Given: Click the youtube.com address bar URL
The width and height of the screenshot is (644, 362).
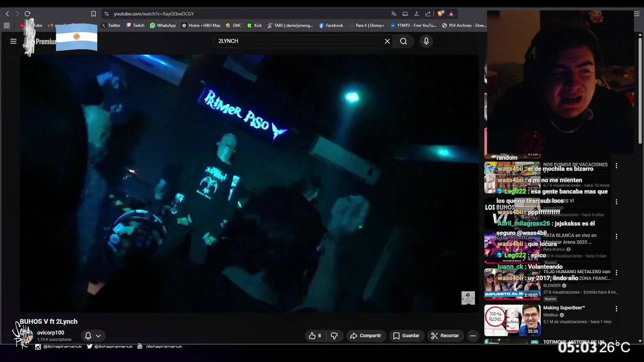Looking at the screenshot, I should pyautogui.click(x=153, y=14).
